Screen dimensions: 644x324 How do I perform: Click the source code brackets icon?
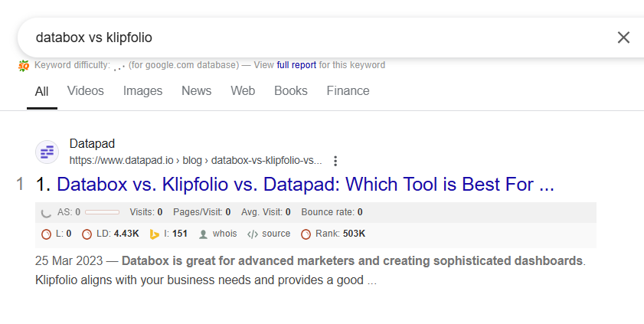[253, 234]
